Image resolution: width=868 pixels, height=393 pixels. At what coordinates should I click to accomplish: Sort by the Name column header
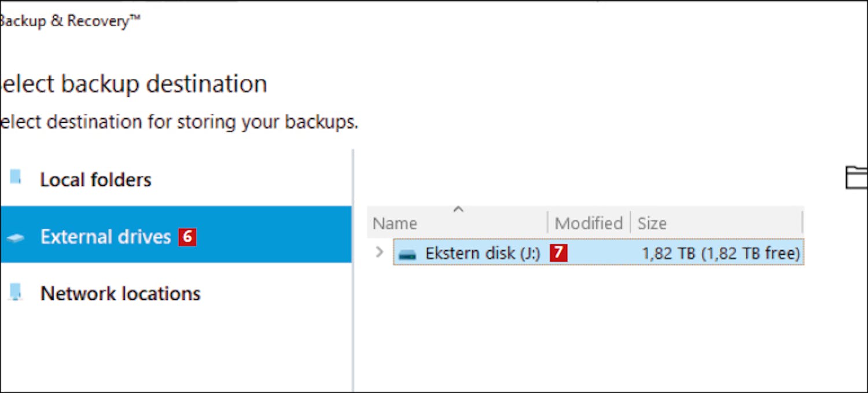(x=395, y=223)
